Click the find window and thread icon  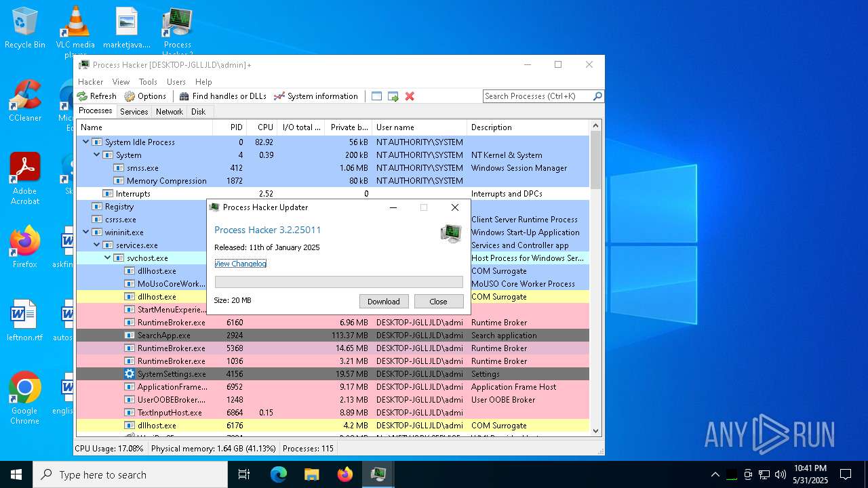click(393, 96)
